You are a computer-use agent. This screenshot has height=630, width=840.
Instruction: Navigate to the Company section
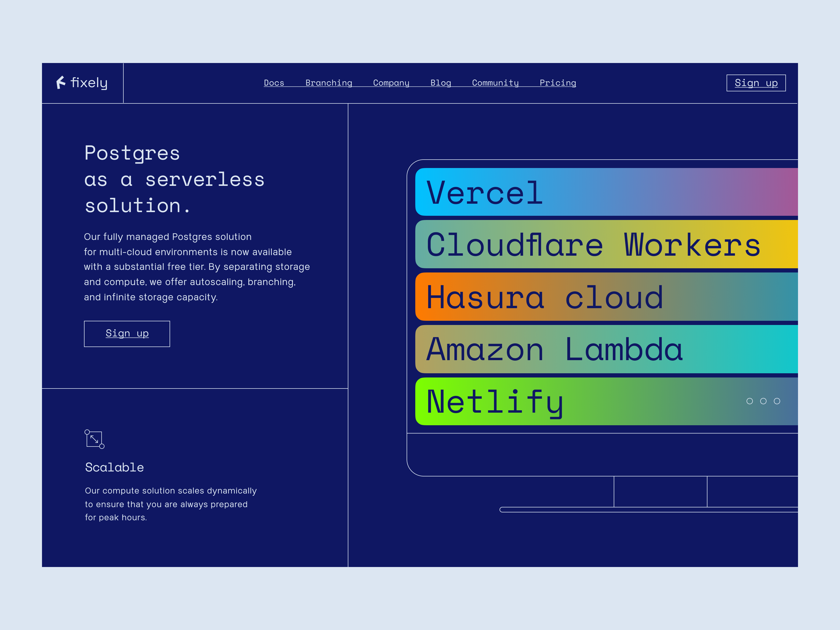tap(391, 83)
